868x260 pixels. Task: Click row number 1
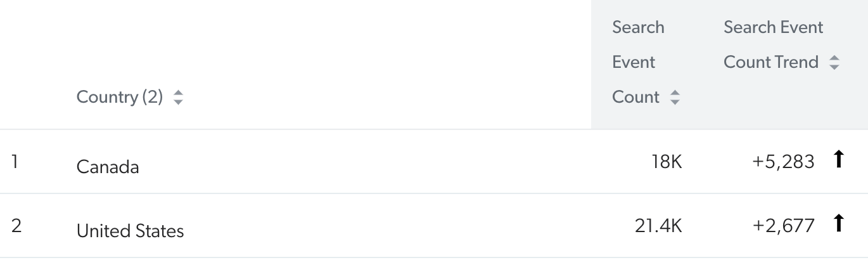pos(15,162)
